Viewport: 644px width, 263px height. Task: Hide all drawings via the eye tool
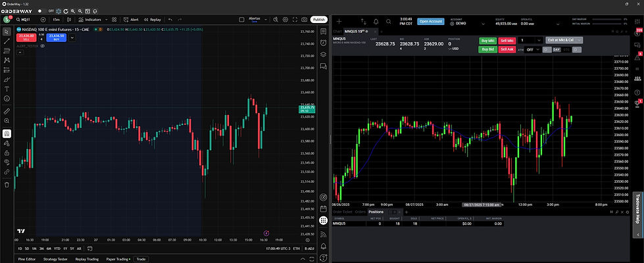pyautogui.click(x=7, y=162)
